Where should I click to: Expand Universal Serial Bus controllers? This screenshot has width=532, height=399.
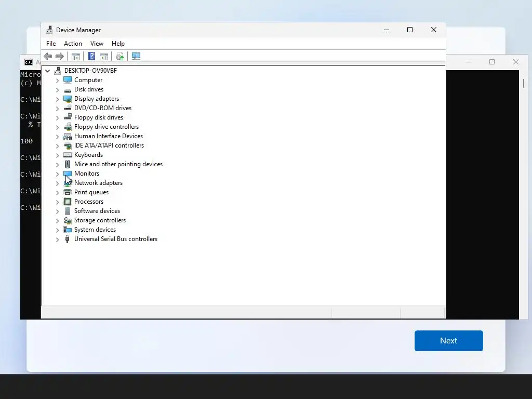coord(57,239)
